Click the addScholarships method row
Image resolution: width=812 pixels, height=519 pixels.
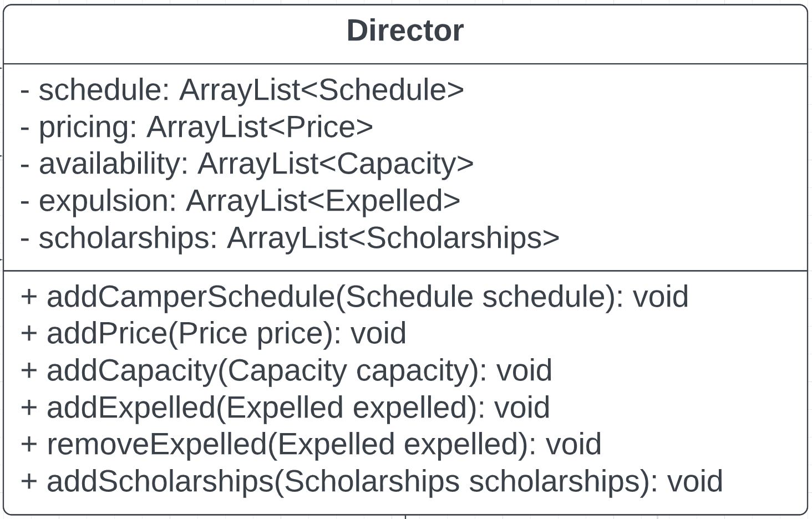pyautogui.click(x=372, y=481)
